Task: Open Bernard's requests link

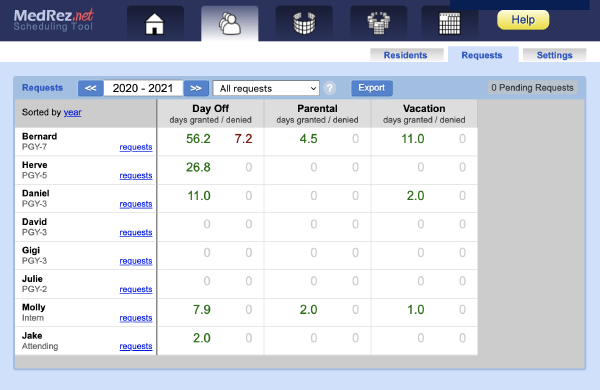Action: (136, 147)
